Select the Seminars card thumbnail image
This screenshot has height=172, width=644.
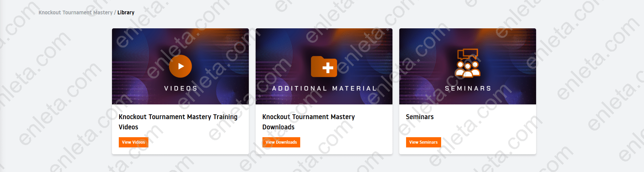click(x=468, y=66)
